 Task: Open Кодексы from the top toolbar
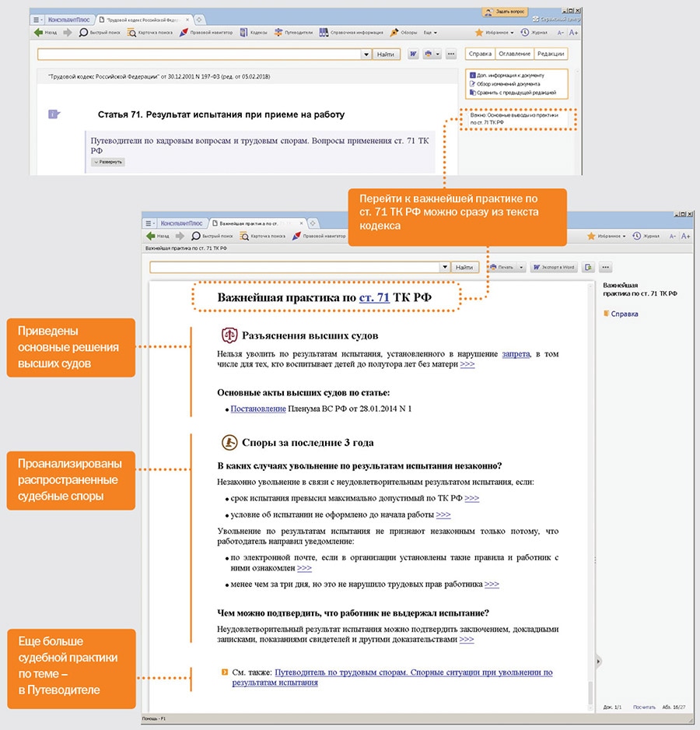[x=254, y=33]
